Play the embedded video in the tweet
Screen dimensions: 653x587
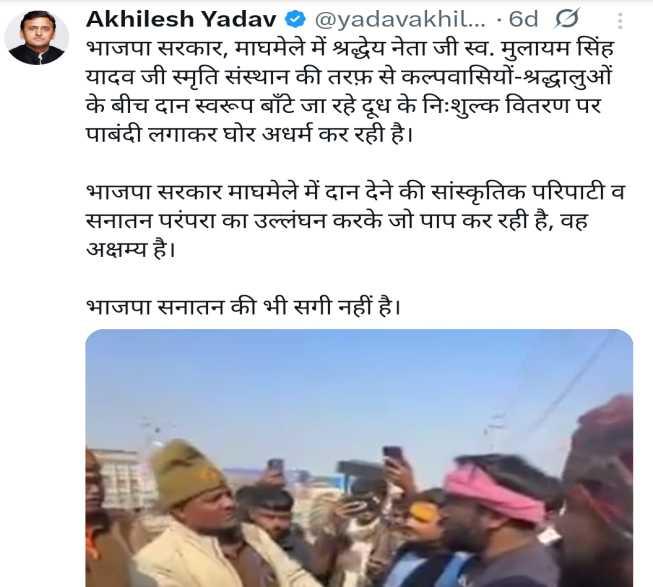point(359,458)
